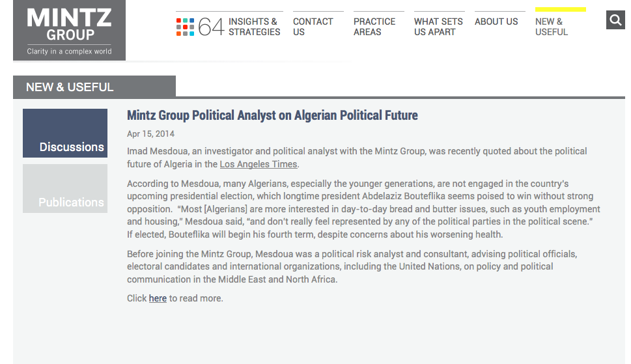
Task: Open About Us section
Action: pyautogui.click(x=496, y=21)
